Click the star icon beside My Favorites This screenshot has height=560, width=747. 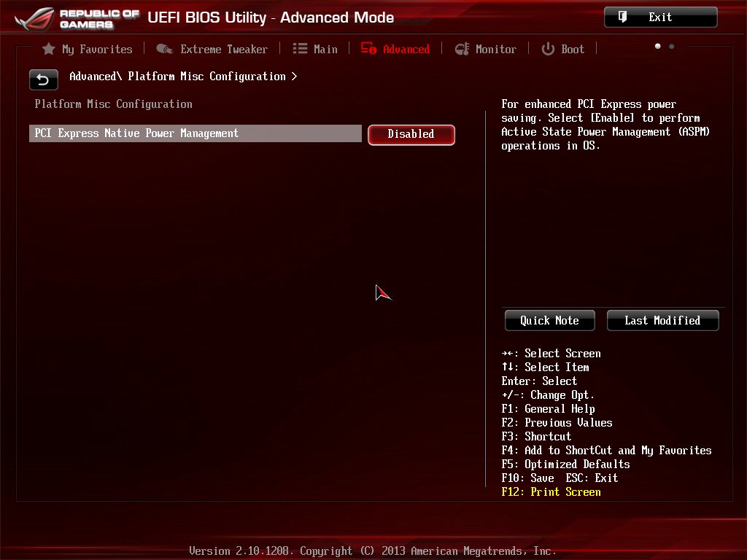point(49,49)
